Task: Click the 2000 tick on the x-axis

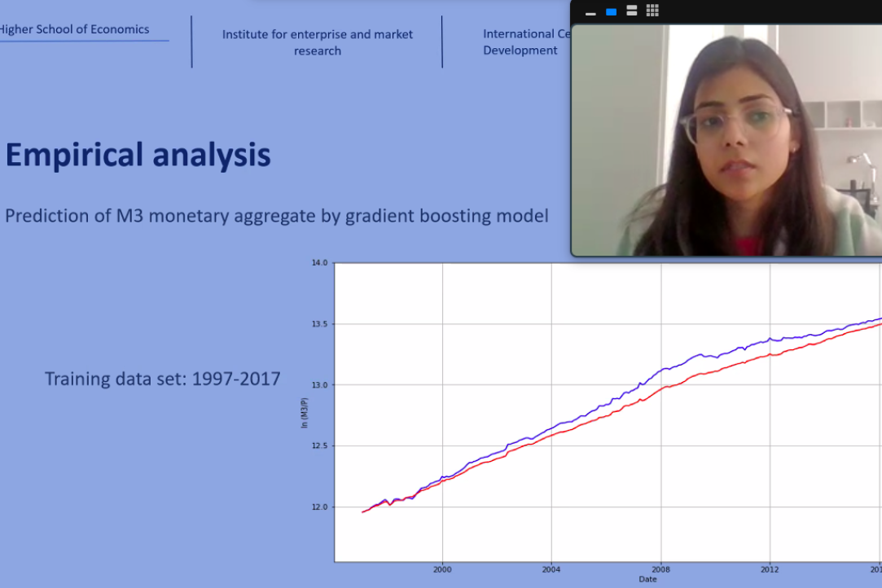Action: tap(442, 569)
